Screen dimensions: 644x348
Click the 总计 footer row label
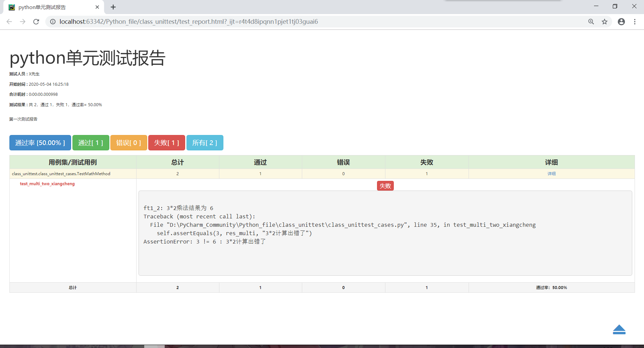73,288
